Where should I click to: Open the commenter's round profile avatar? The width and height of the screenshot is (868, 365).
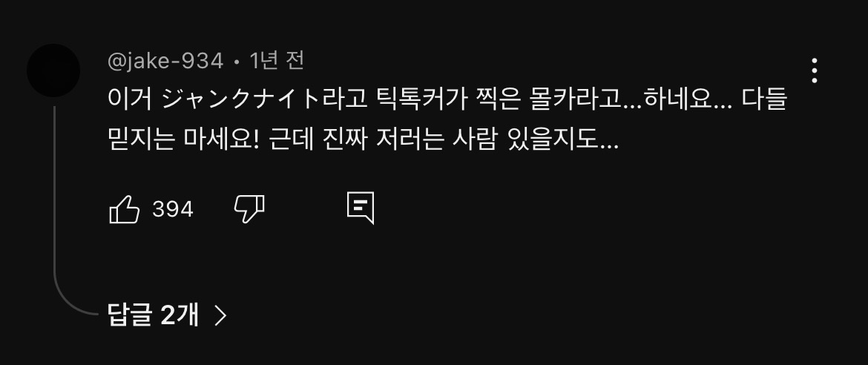click(x=53, y=70)
